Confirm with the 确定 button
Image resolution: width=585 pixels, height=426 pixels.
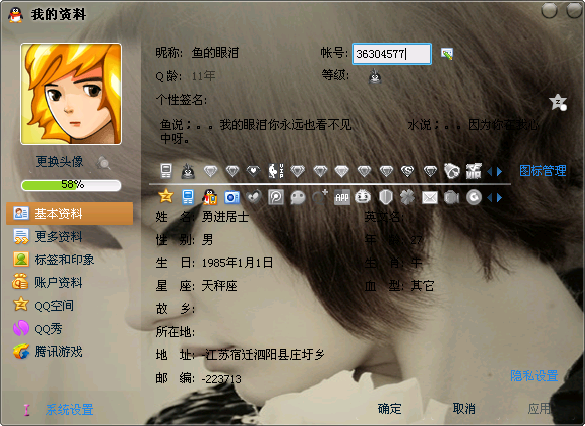tap(390, 409)
